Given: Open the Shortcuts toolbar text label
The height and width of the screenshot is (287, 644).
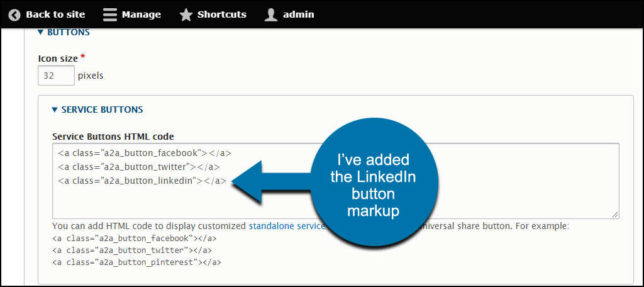Looking at the screenshot, I should [x=221, y=14].
